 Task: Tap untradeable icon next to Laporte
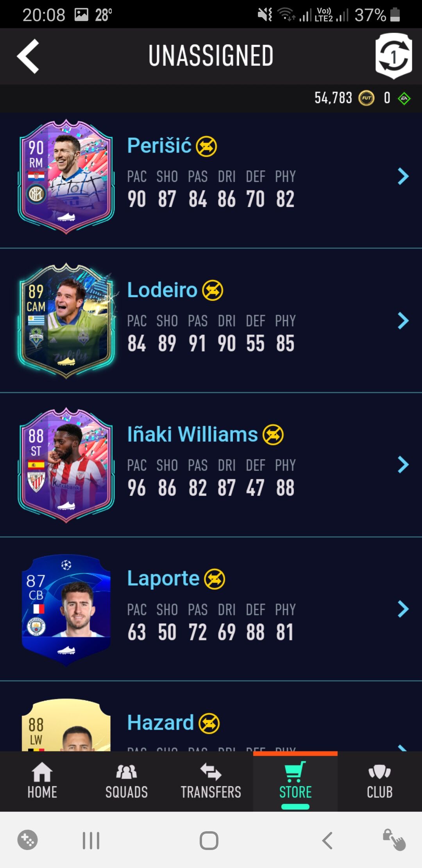(x=215, y=579)
